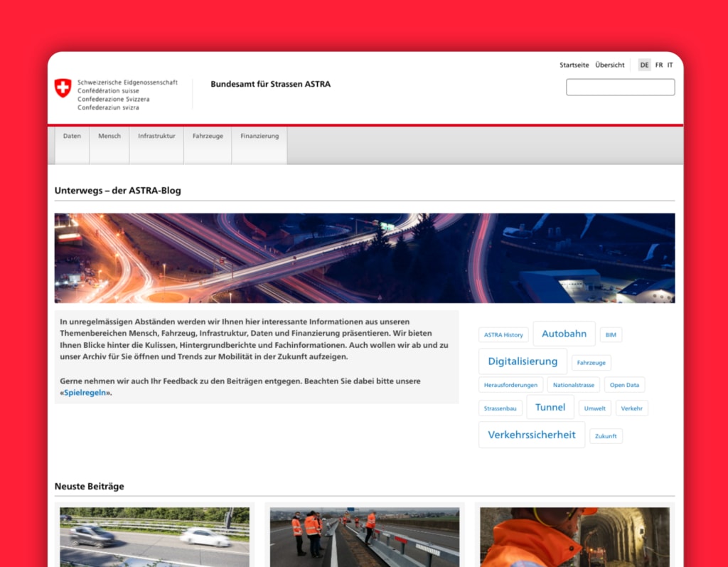Select the Digitalisierung tag
This screenshot has width=728, height=567.
pos(523,361)
